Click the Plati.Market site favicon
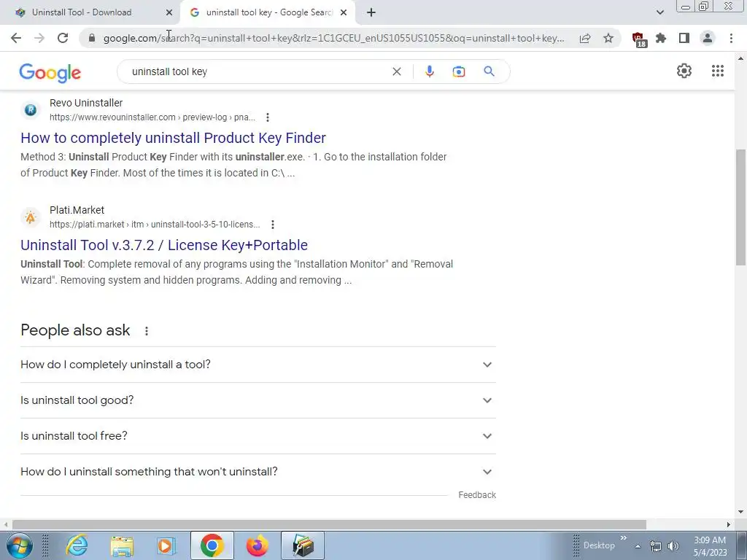747x560 pixels. (31, 217)
